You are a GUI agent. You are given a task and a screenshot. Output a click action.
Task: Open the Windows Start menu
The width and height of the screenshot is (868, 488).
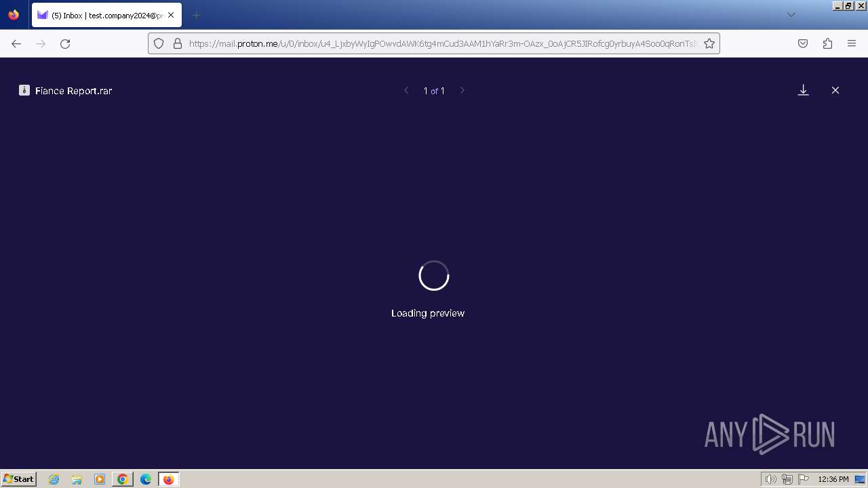tap(19, 479)
